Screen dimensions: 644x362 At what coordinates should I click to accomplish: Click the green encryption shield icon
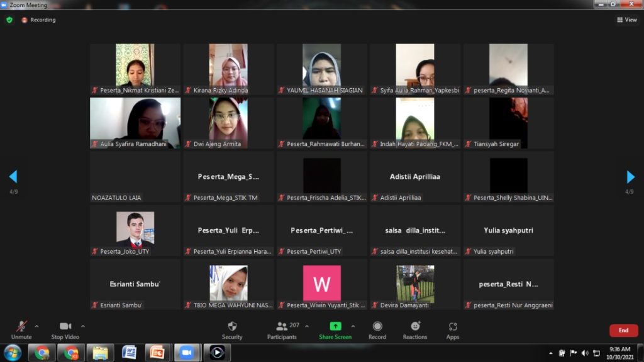[9, 20]
